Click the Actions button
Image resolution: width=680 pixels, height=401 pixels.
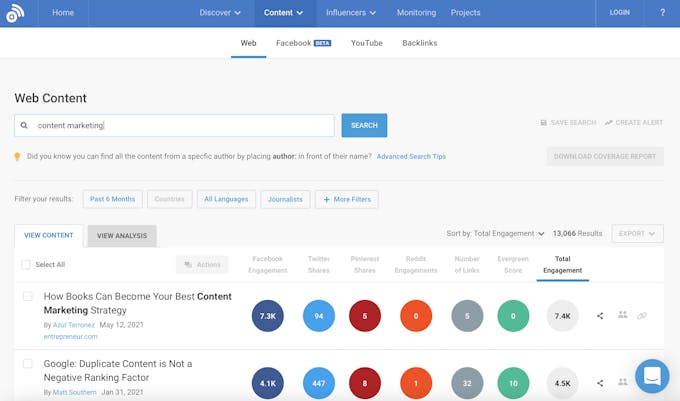coord(202,264)
